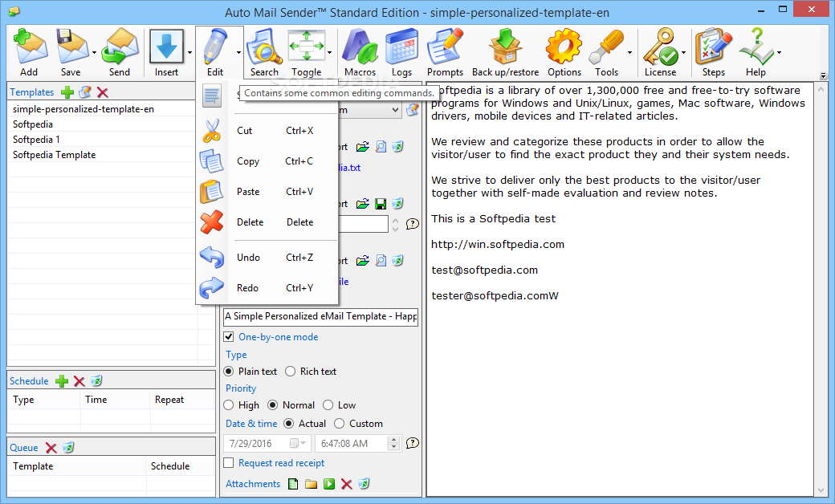
Task: Clear schedule list with recycle bin icon
Action: coord(96,381)
